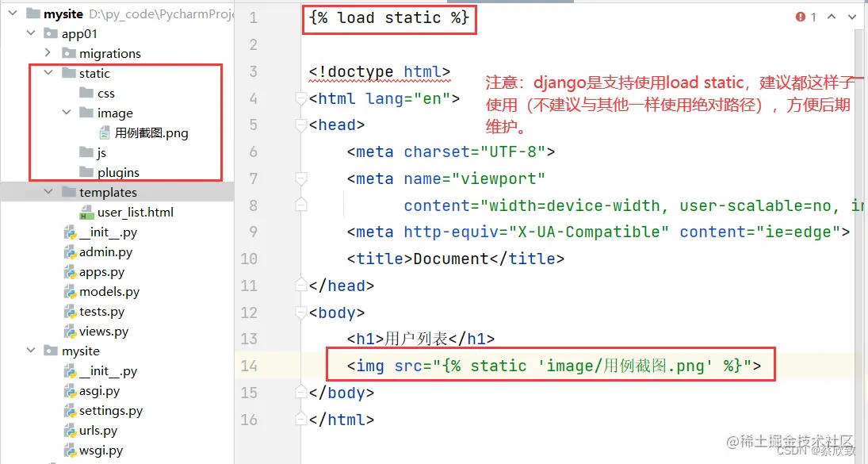The image size is (868, 464).
Task: Fold the meta viewport tag at line 7
Action: coord(301,178)
